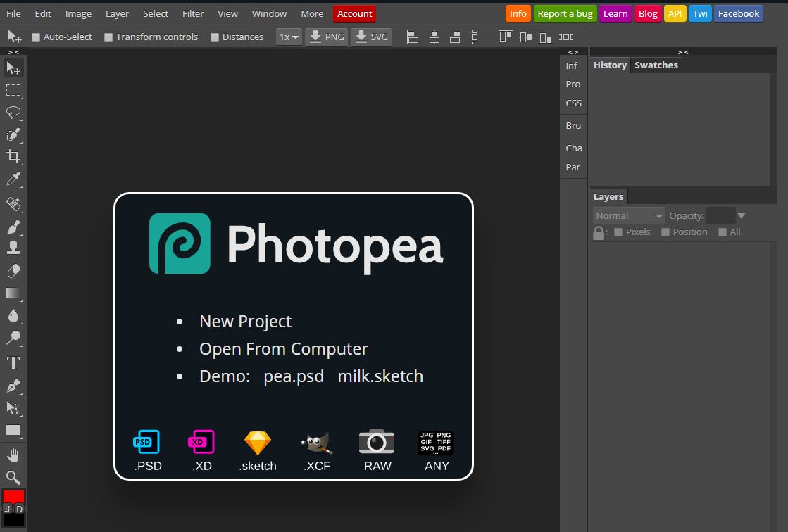Toggle the lock Position checkbox
Viewport: 788px width, 532px height.
click(665, 232)
